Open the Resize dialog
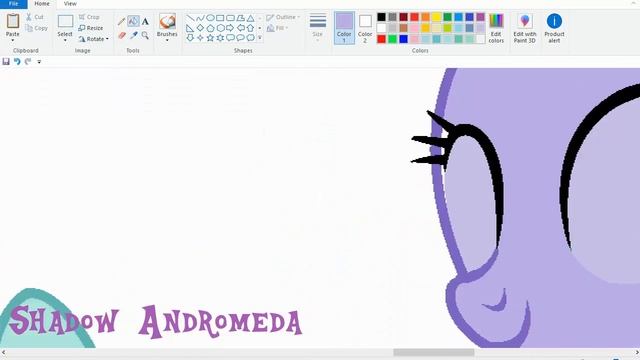Viewport: 640px width, 360px height. (x=91, y=28)
